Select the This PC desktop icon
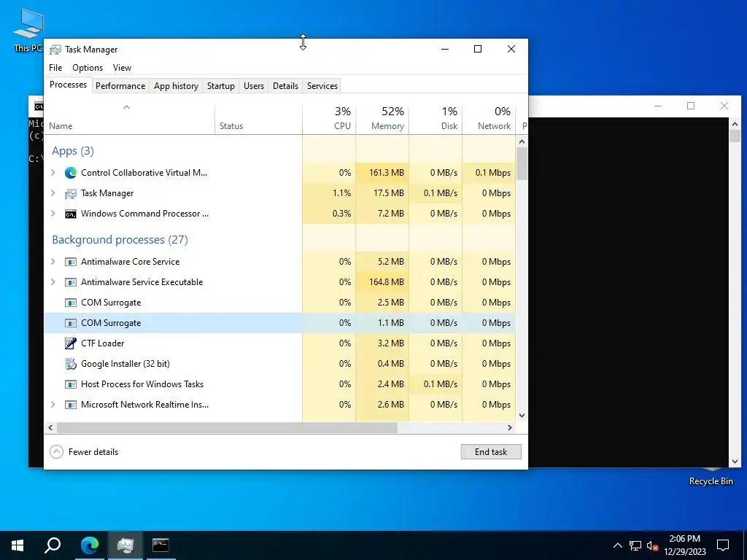Image resolution: width=747 pixels, height=560 pixels. pos(28,31)
